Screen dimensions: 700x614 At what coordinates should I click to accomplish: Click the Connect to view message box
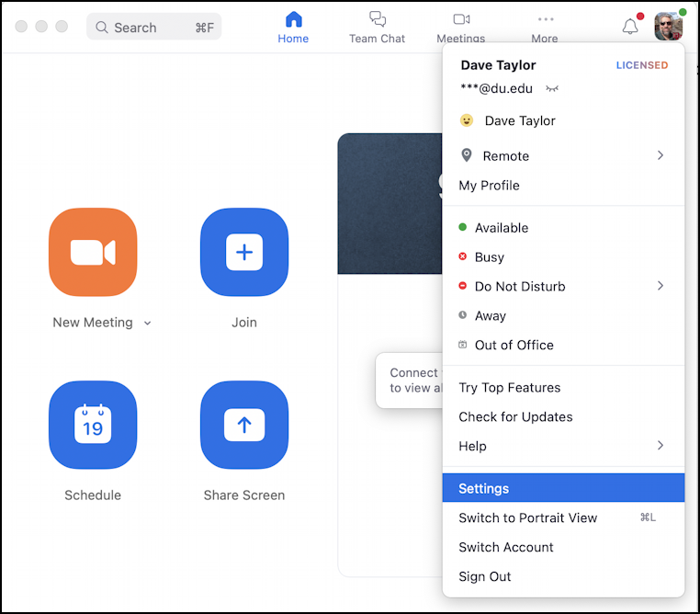point(409,381)
